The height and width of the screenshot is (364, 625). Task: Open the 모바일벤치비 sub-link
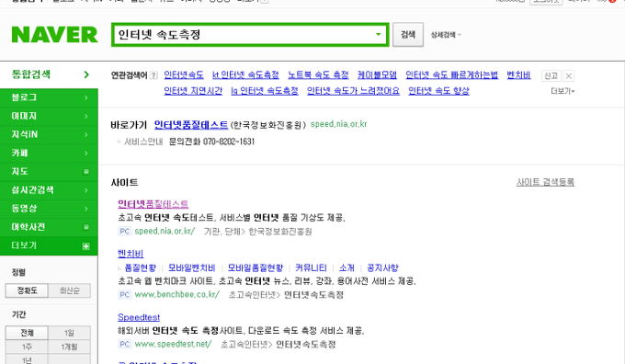coord(192,267)
